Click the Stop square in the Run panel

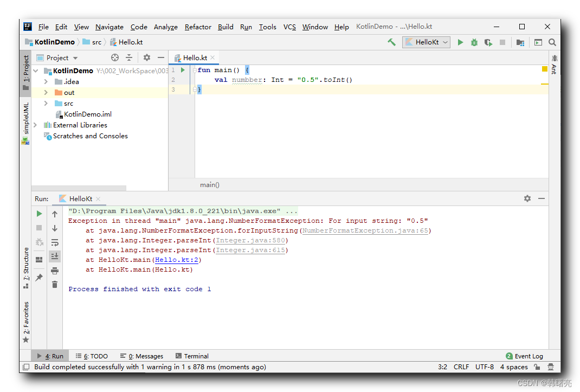click(x=39, y=228)
